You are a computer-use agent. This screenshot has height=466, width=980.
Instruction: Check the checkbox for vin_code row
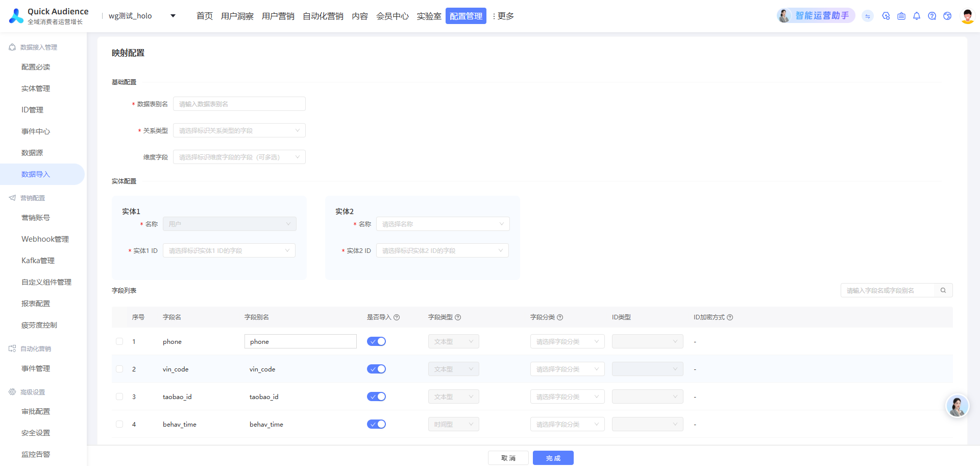(119, 369)
